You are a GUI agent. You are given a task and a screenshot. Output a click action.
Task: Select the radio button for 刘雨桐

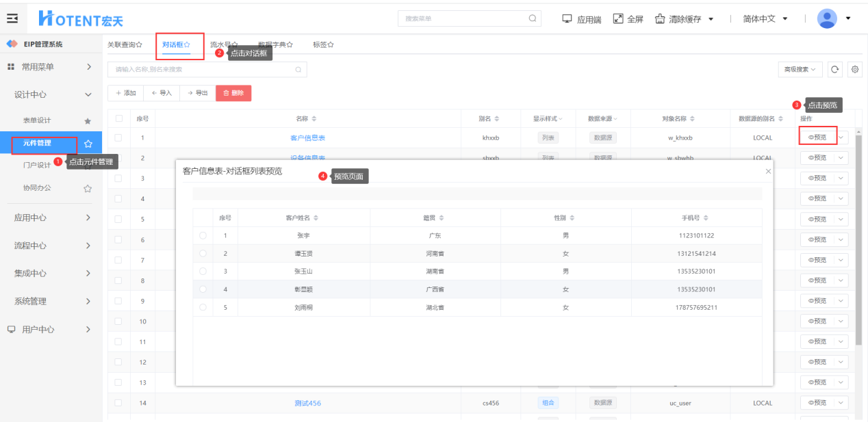(x=203, y=307)
